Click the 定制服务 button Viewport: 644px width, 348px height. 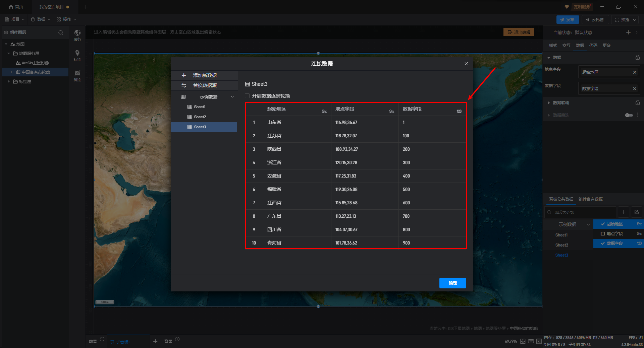pyautogui.click(x=582, y=7)
